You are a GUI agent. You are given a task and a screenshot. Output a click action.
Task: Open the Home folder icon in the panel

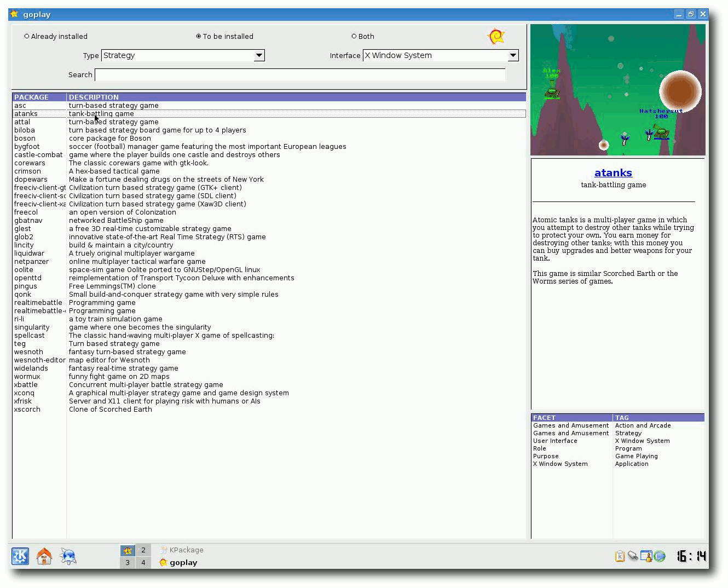pyautogui.click(x=44, y=556)
